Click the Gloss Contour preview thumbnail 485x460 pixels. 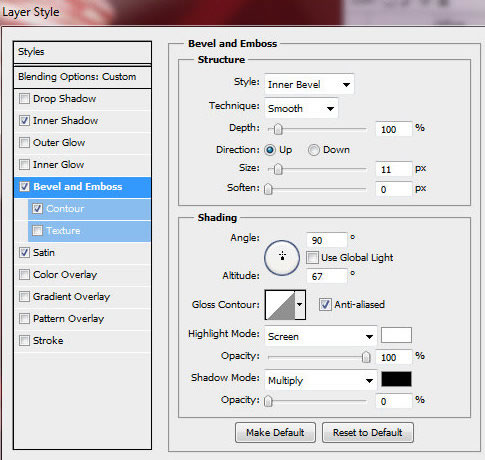click(x=280, y=305)
